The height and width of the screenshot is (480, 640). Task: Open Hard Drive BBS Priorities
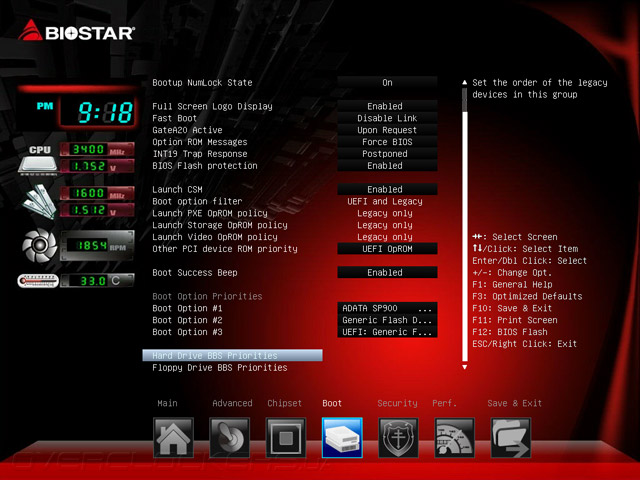click(x=232, y=356)
